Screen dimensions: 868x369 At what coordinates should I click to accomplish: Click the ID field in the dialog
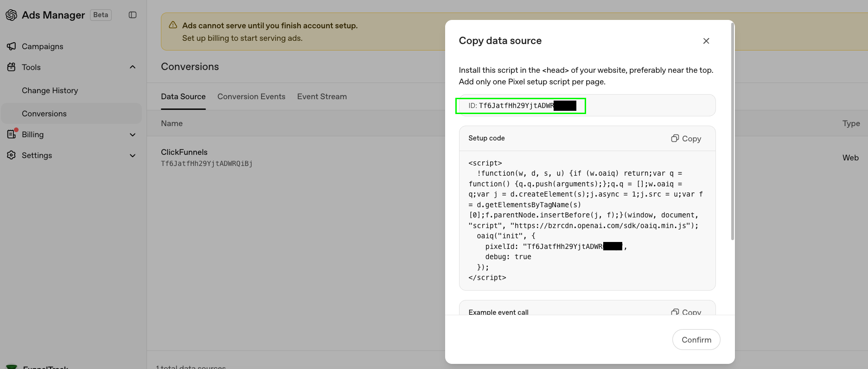click(587, 106)
